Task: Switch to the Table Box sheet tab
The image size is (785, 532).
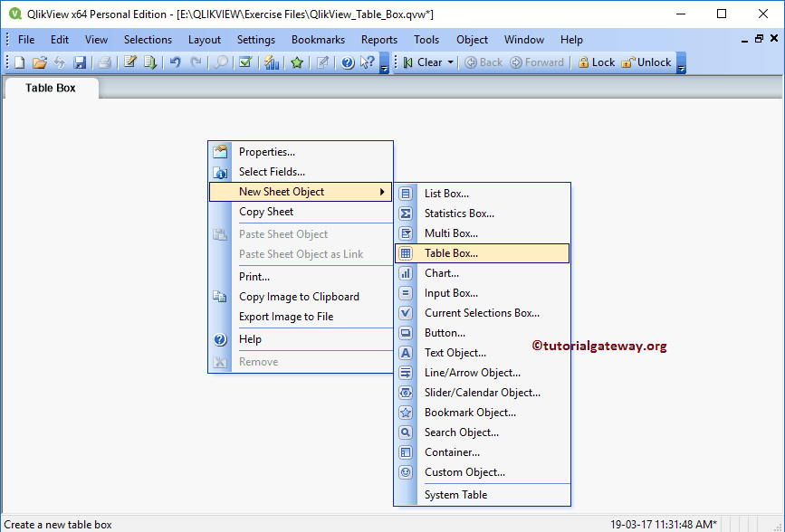Action: (x=50, y=89)
